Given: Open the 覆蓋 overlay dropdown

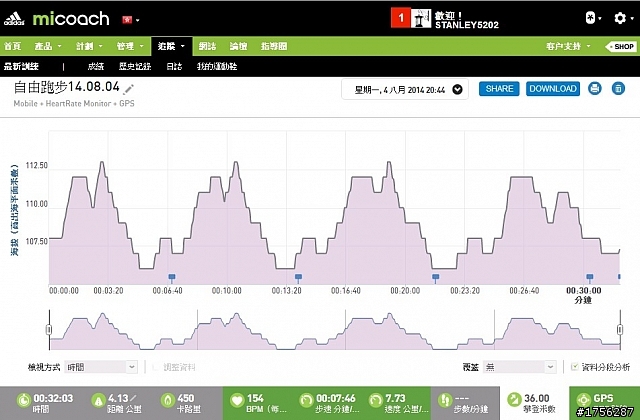Looking at the screenshot, I should pos(519,367).
